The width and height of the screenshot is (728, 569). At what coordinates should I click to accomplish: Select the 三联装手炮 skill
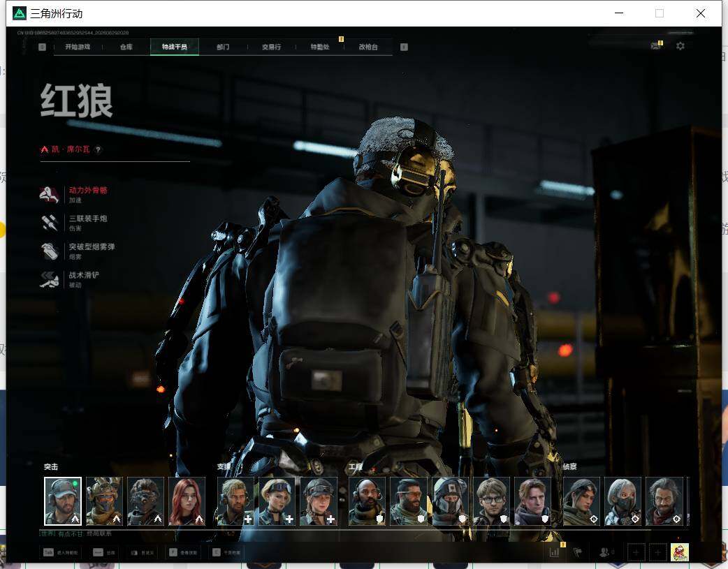[x=74, y=223]
